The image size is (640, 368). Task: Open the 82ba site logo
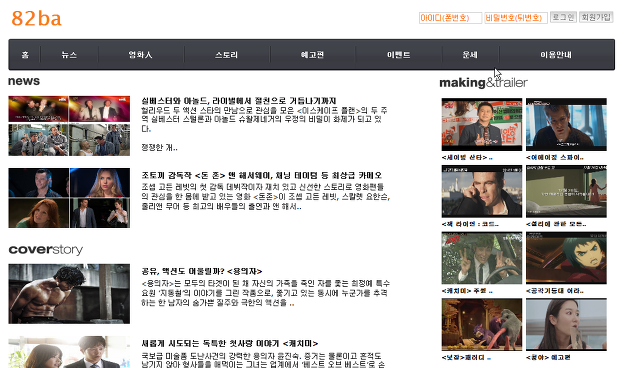[x=36, y=18]
